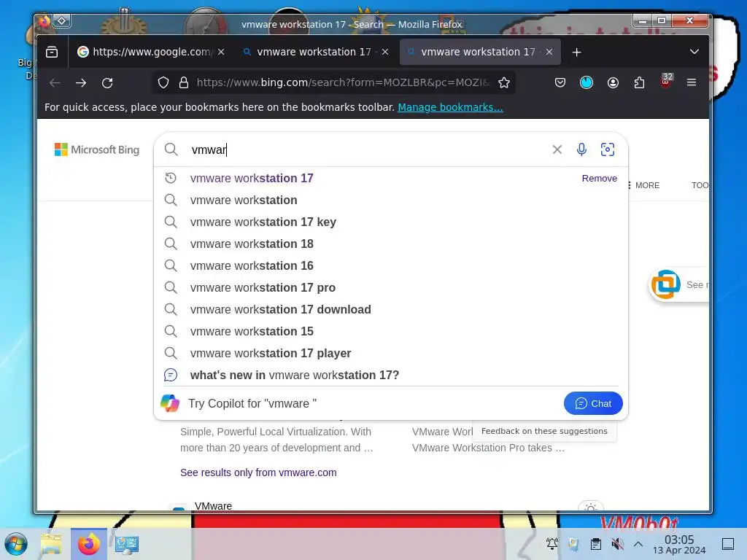Image resolution: width=747 pixels, height=560 pixels.
Task: Unmute the volume tray icon
Action: click(x=617, y=543)
